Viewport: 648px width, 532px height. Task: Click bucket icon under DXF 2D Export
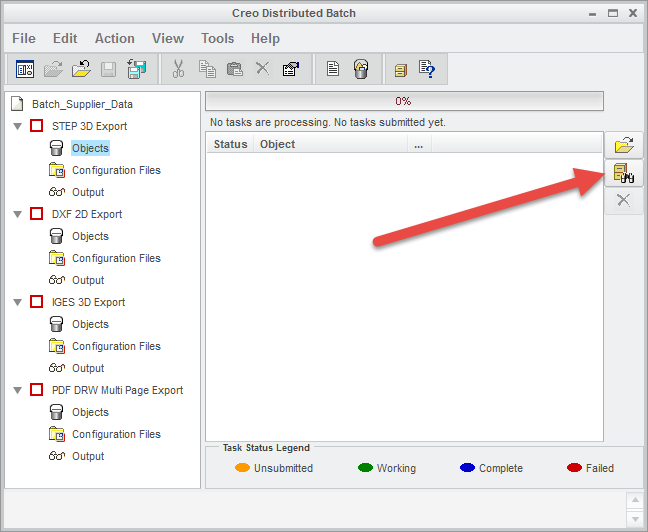pyautogui.click(x=56, y=236)
